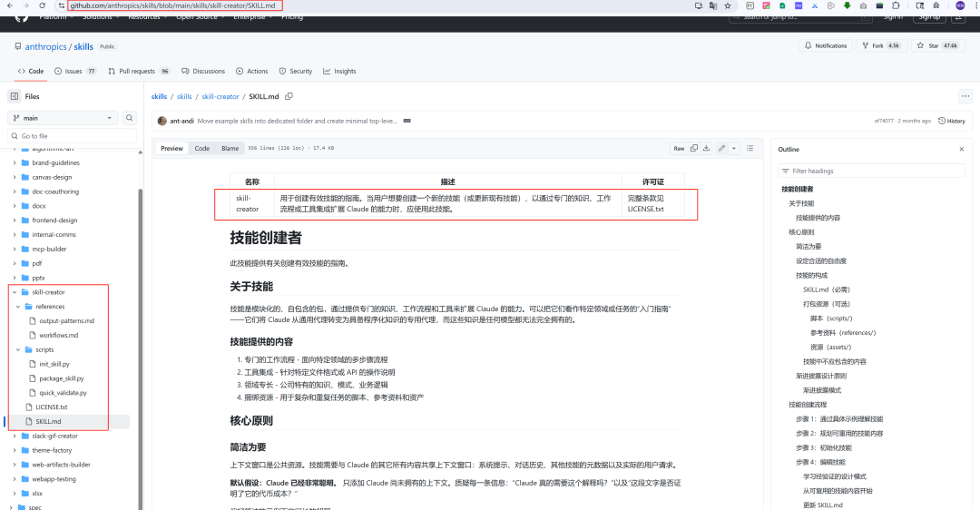Click the pencil edit file icon
The height and width of the screenshot is (510, 980).
point(722,148)
